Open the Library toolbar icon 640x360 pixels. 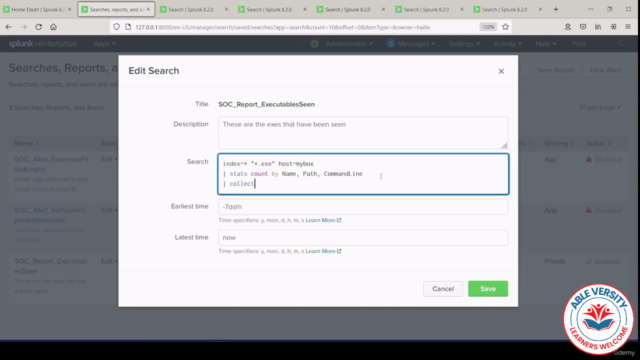tap(598, 27)
